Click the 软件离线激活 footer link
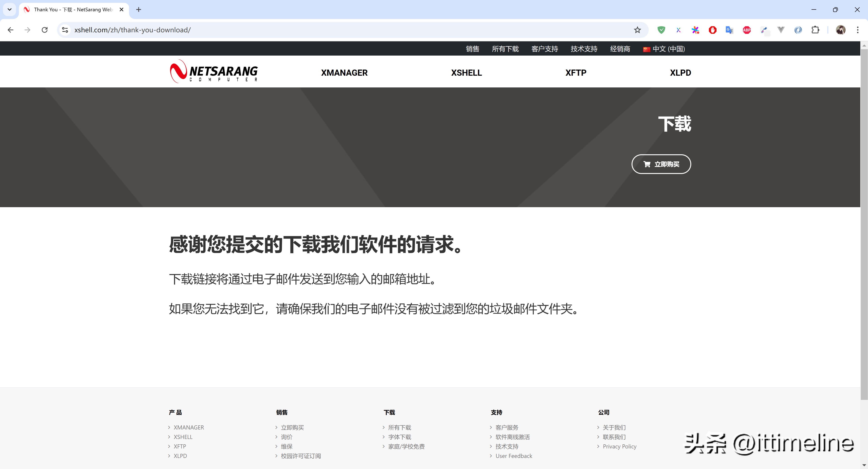 tap(512, 437)
